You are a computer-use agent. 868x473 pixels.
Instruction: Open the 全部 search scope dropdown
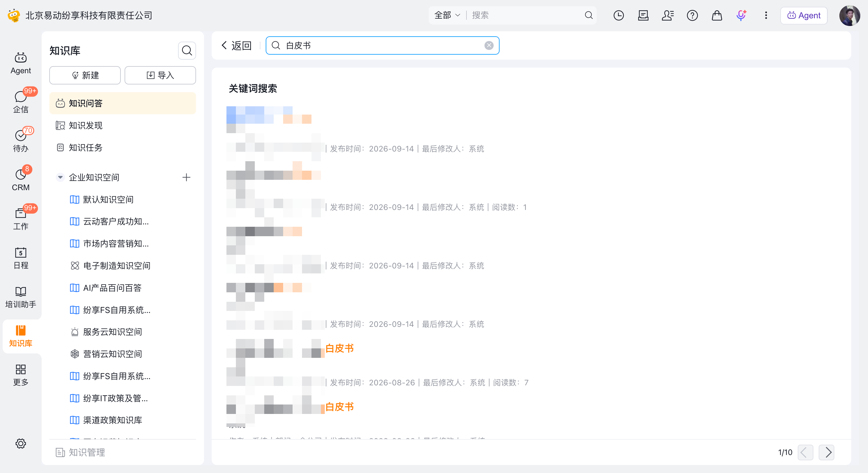[x=447, y=15]
